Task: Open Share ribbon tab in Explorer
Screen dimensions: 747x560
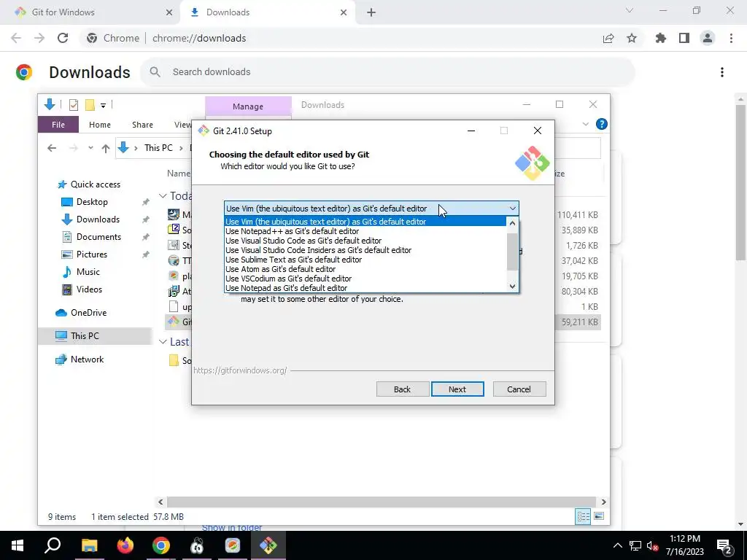Action: [142, 125]
